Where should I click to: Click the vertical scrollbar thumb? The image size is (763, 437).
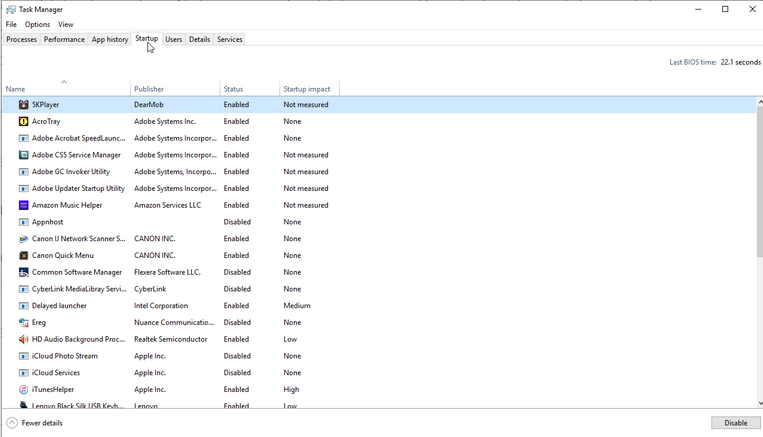click(x=760, y=181)
